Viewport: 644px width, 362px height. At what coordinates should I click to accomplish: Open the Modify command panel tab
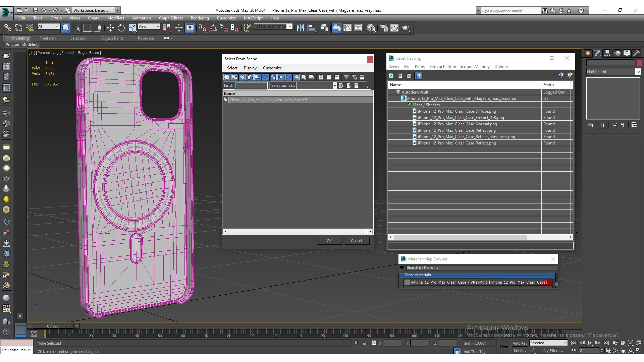(x=598, y=53)
